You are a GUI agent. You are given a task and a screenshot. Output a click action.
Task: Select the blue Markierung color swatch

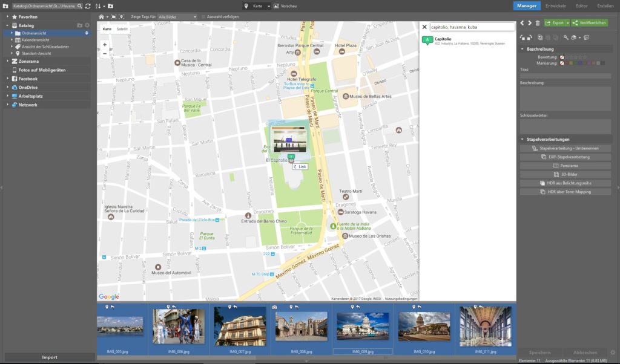[580, 63]
